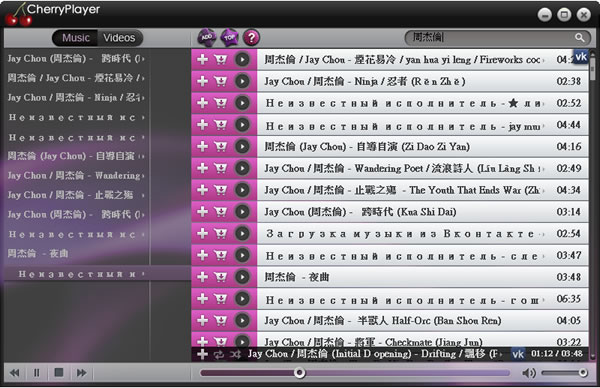Stop the playback
The height and width of the screenshot is (388, 600).
pos(59,372)
